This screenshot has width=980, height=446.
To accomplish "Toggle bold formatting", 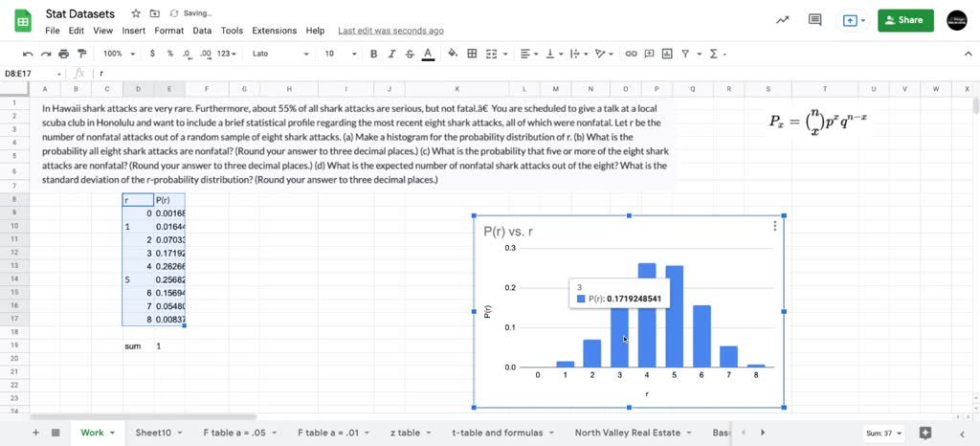I will coord(373,54).
